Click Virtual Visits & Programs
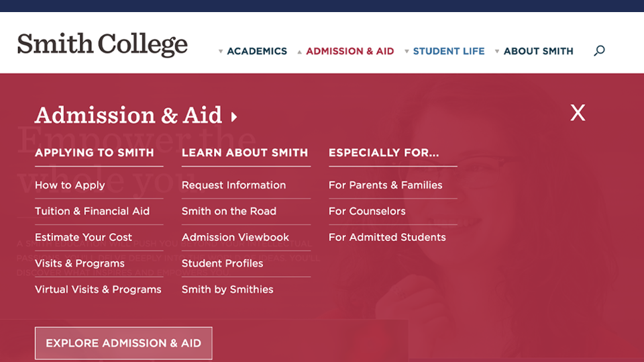Viewport: 644px width, 362px height. [x=98, y=289]
